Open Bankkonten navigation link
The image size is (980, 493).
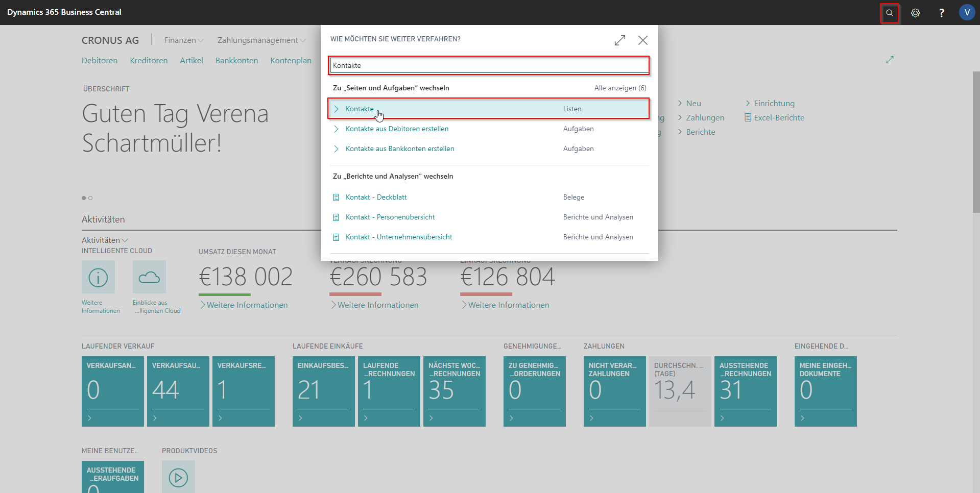click(x=236, y=60)
